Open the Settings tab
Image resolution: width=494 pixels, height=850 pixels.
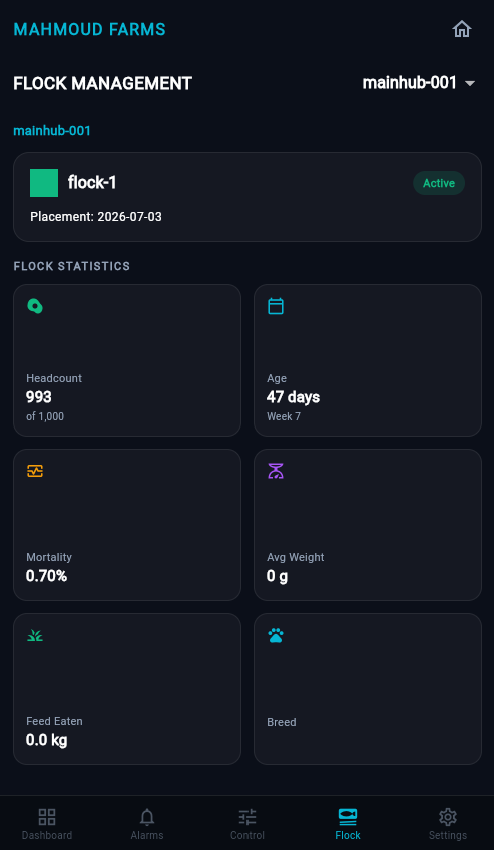(448, 823)
